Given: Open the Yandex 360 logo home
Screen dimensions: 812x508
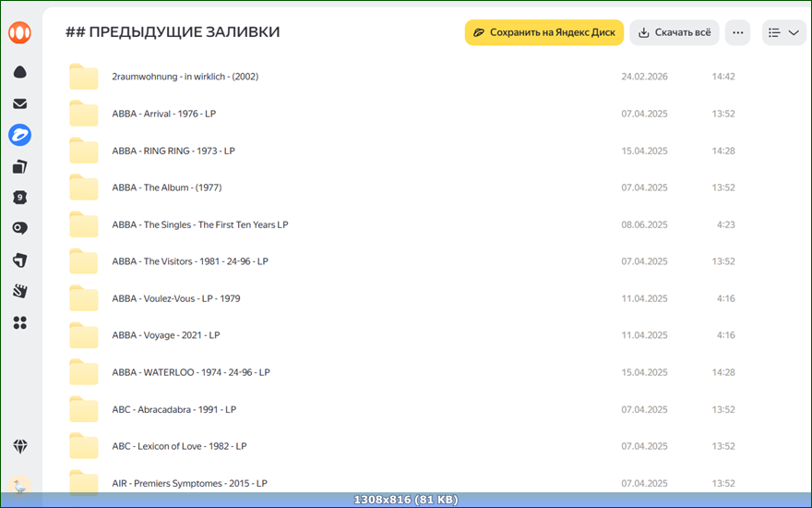Looking at the screenshot, I should [x=19, y=32].
